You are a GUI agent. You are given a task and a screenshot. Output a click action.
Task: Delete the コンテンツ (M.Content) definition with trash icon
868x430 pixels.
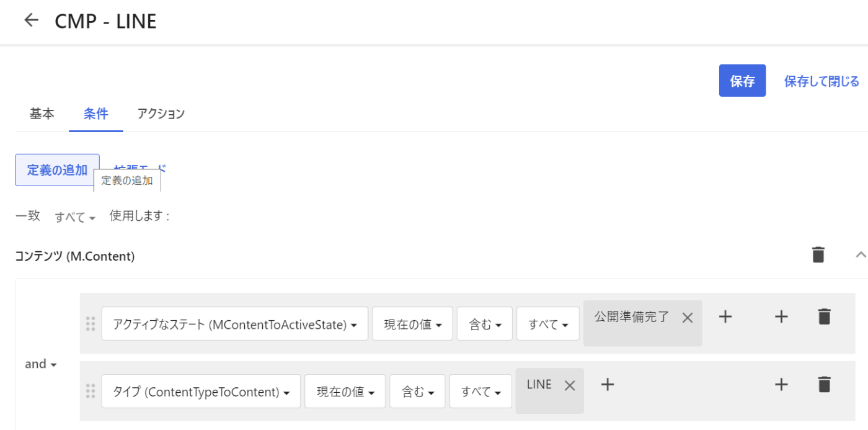(818, 255)
